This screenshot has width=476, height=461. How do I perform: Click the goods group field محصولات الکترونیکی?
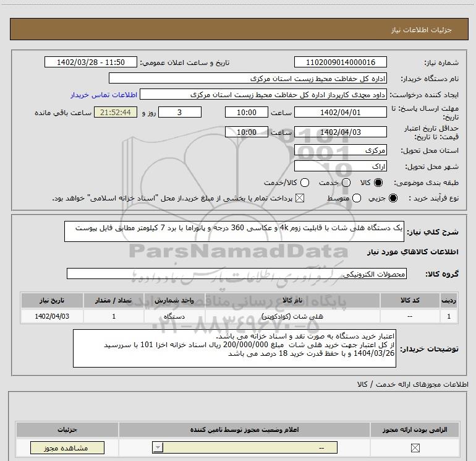(237, 274)
